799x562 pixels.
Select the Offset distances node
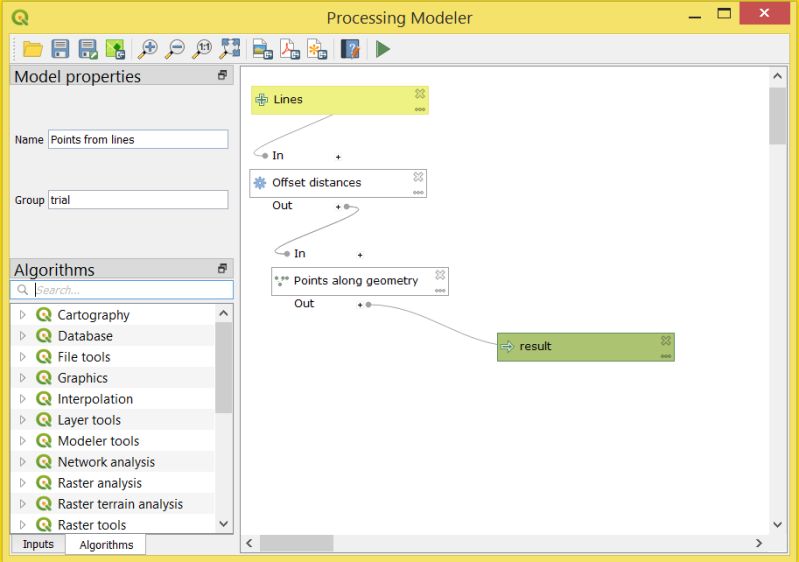point(338,183)
